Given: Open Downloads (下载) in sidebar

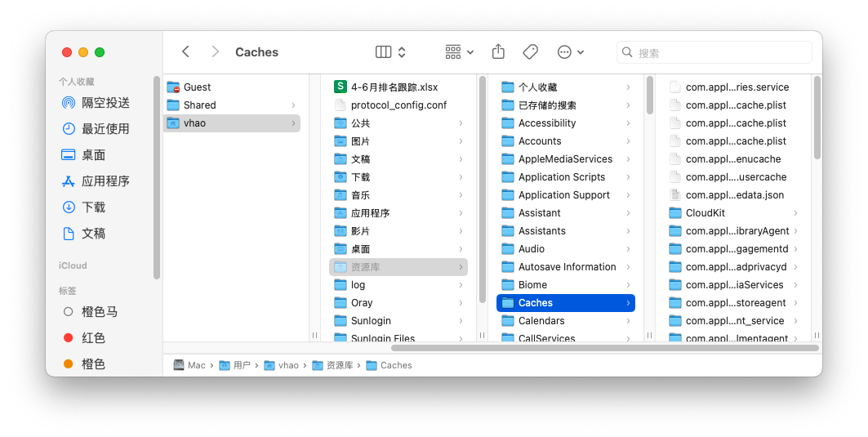Looking at the screenshot, I should tap(93, 207).
